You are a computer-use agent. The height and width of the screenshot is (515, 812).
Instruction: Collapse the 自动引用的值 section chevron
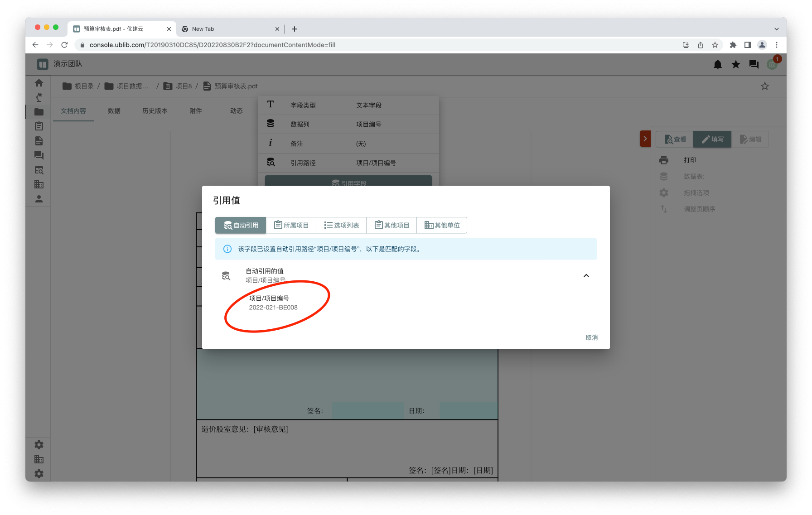[x=586, y=276]
